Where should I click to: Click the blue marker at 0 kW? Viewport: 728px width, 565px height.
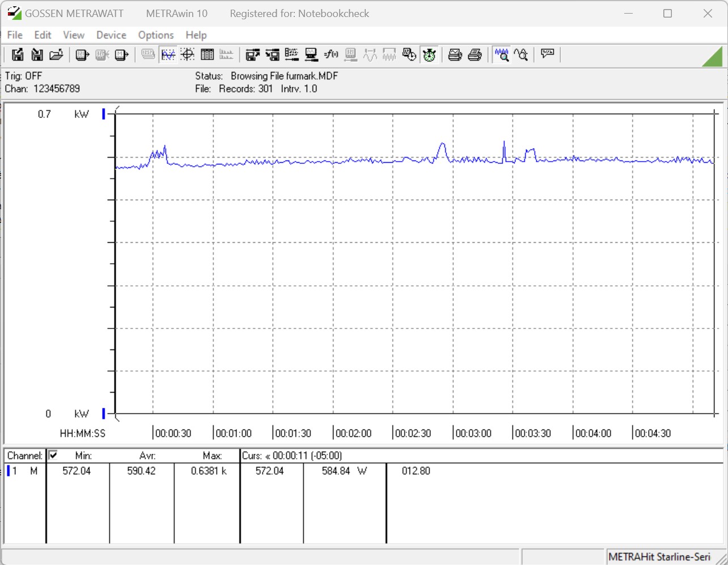[x=104, y=414]
